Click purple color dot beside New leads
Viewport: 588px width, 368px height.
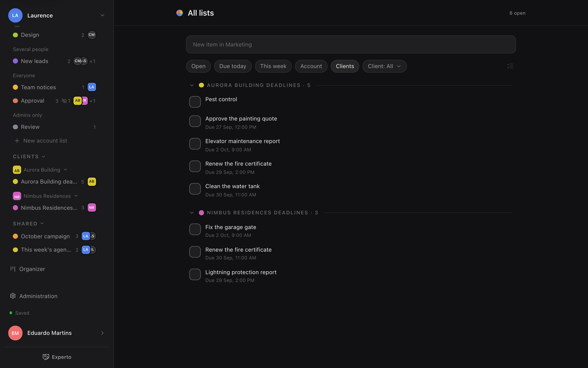tap(15, 61)
